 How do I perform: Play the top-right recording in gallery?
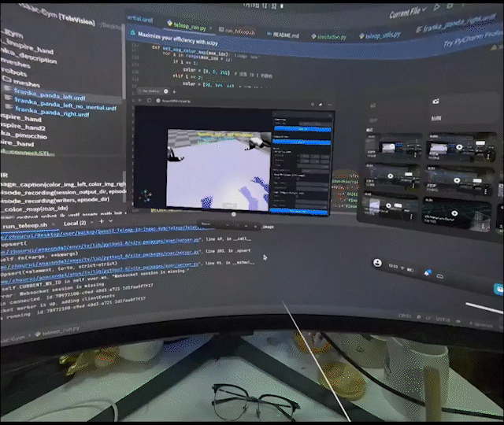coord(459,147)
